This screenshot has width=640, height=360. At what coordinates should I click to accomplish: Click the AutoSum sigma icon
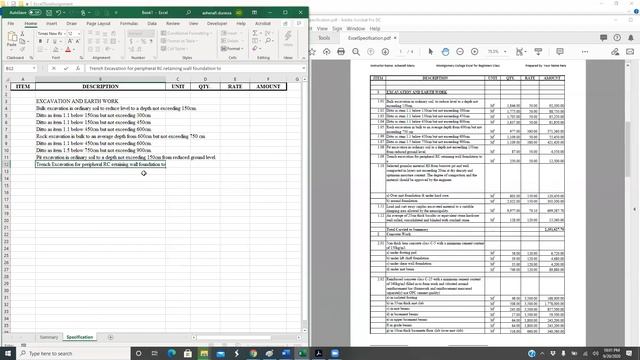coord(255,33)
